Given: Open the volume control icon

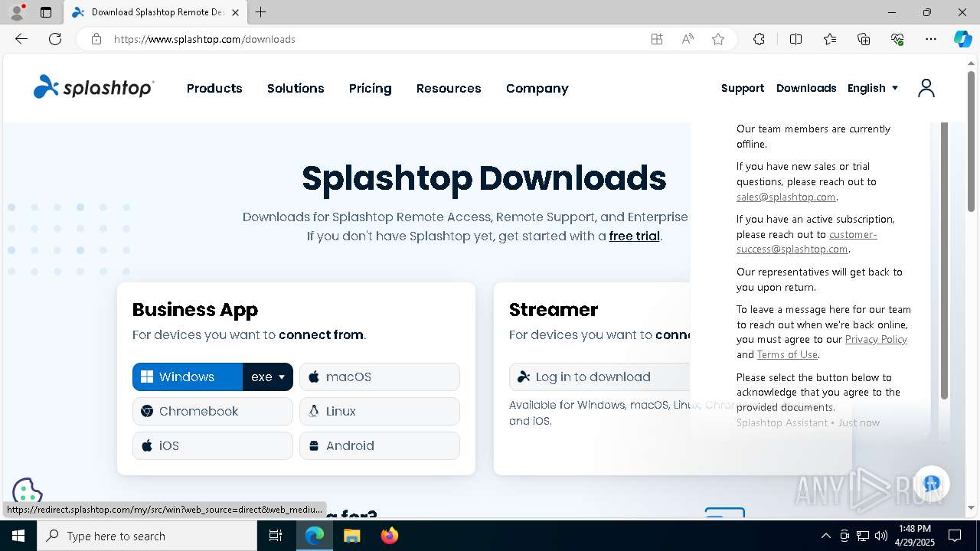Looking at the screenshot, I should (881, 536).
